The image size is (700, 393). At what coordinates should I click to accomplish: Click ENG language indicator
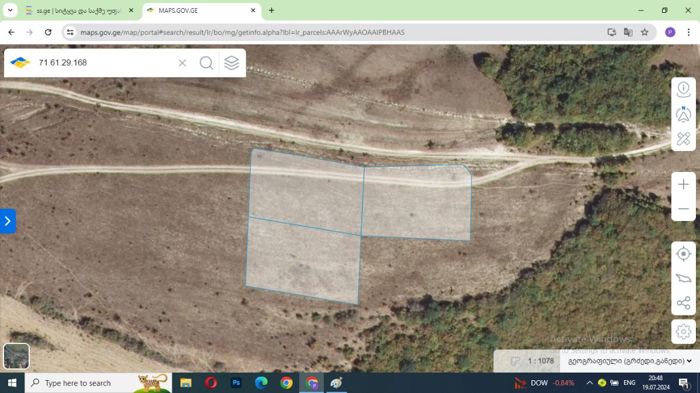click(x=629, y=383)
